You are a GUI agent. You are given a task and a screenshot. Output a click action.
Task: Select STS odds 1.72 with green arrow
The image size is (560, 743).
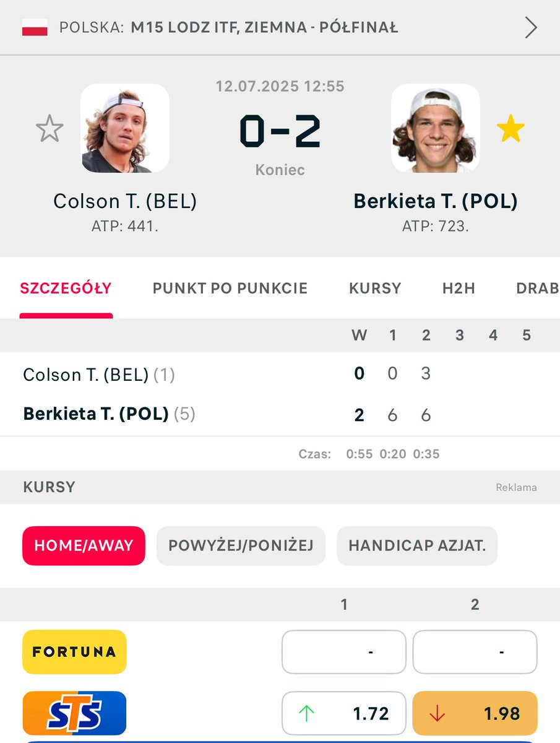coord(344,713)
